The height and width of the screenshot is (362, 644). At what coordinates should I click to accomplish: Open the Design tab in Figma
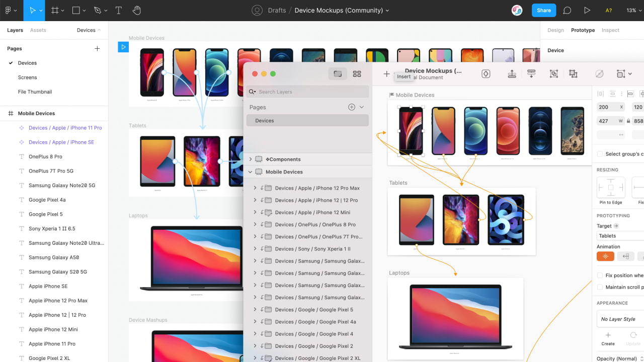[555, 30]
